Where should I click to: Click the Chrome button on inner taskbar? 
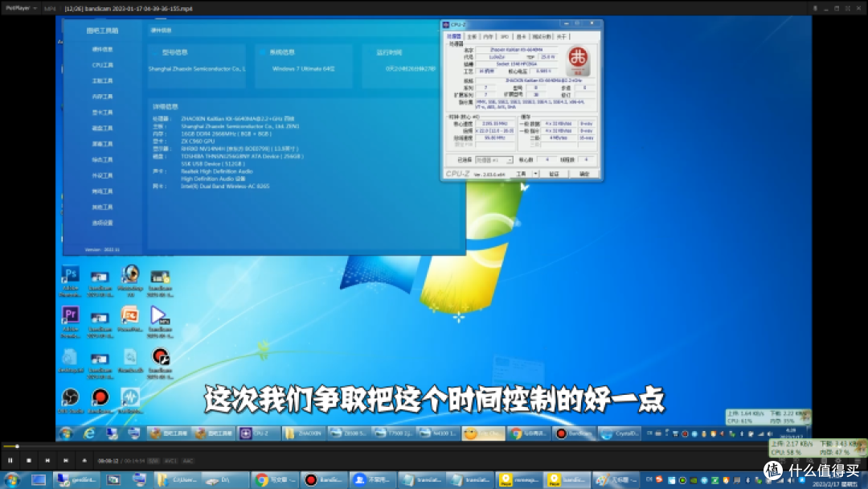coord(529,434)
